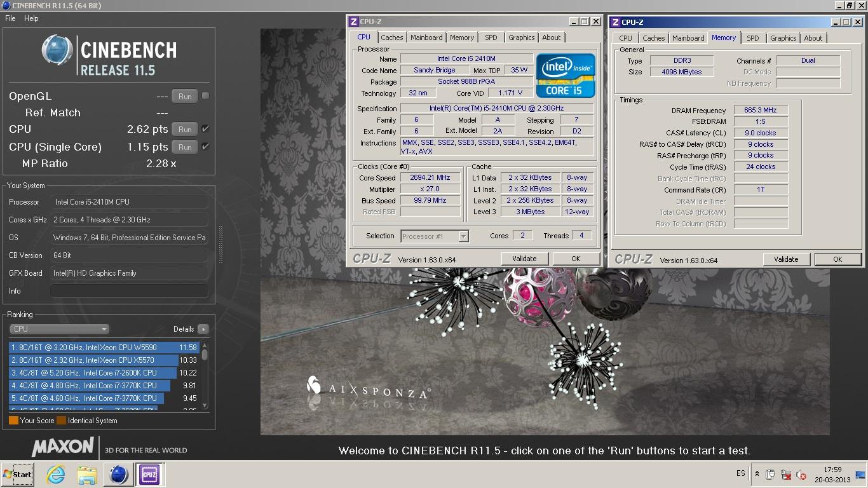Select ranking row Xeon CPU X5570
868x488 pixels.
pyautogui.click(x=104, y=360)
